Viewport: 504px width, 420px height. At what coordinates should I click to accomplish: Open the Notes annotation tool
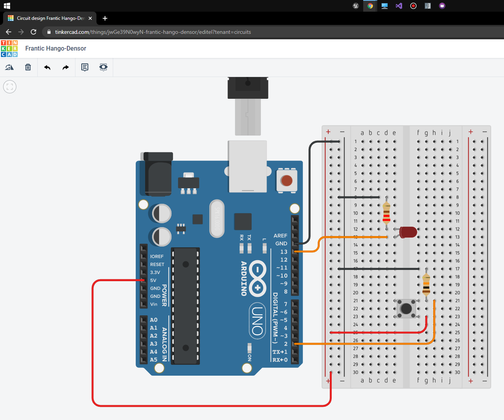point(85,67)
